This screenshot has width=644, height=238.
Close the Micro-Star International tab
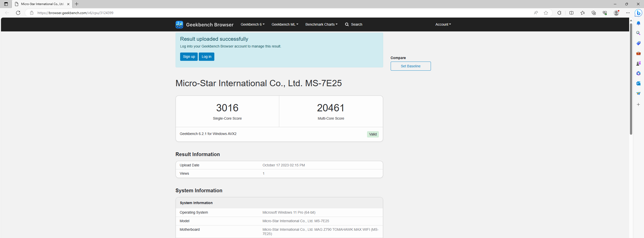coord(68,4)
